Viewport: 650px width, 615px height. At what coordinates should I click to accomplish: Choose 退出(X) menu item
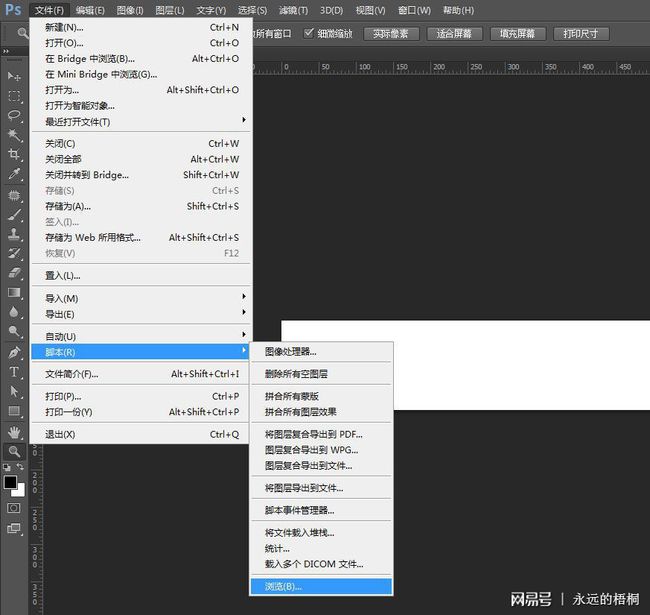[142, 434]
